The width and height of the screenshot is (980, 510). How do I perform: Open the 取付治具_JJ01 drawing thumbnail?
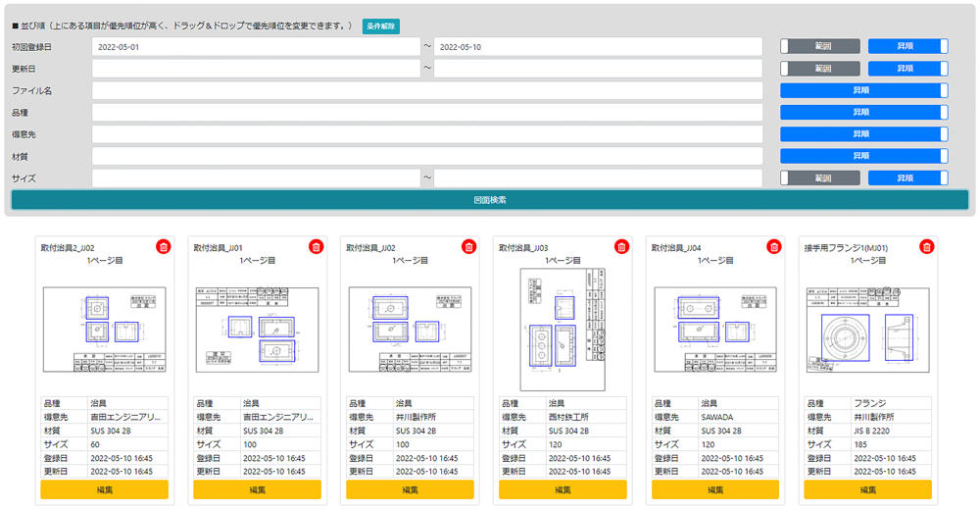257,330
